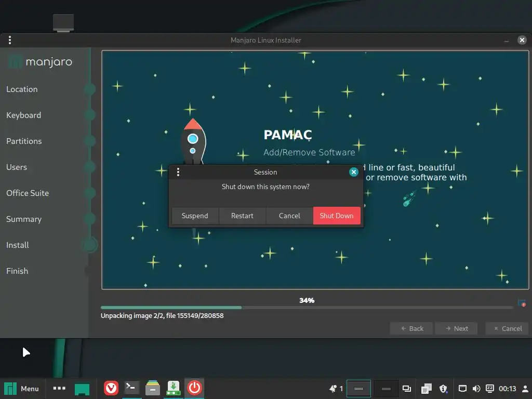Select the Summary step in sidebar
The height and width of the screenshot is (399, 532).
click(x=24, y=219)
